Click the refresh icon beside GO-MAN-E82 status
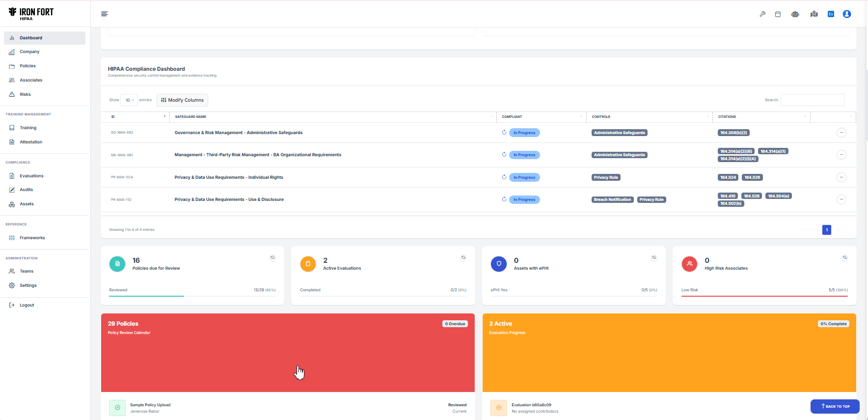868x420 pixels. [504, 133]
